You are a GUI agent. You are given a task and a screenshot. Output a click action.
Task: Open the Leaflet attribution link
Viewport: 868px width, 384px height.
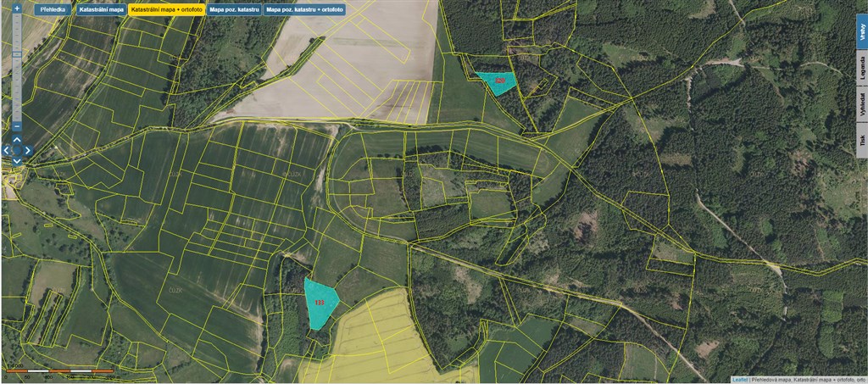click(740, 379)
